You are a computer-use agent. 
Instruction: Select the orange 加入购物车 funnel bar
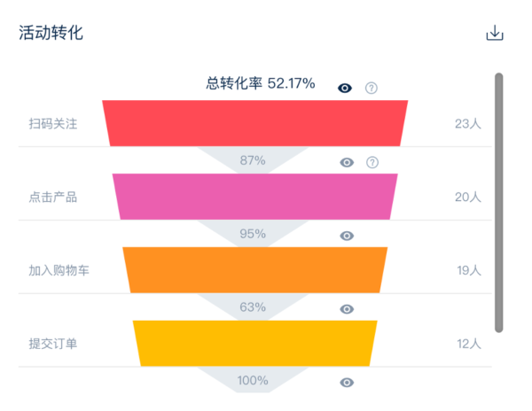[255, 270]
